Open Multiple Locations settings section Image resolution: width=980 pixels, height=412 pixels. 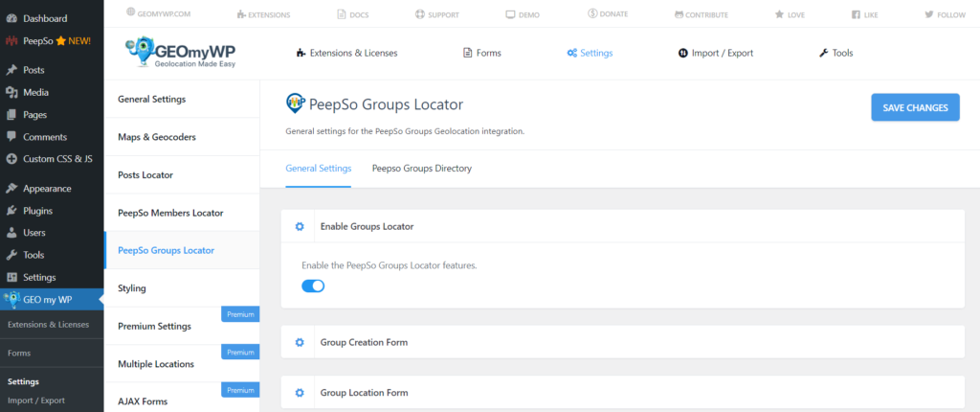pyautogui.click(x=181, y=364)
